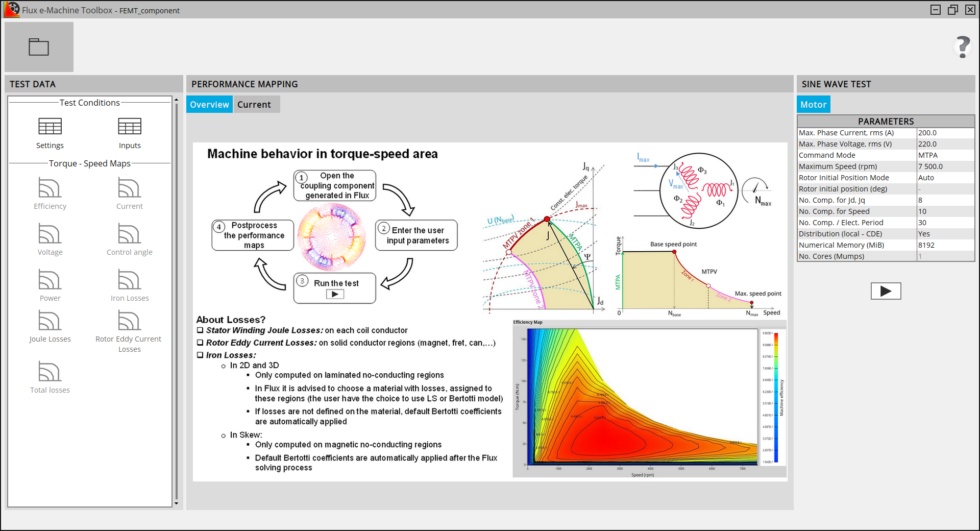Screen dimensions: 980x531
Task: Open the Inputs test conditions table
Action: pyautogui.click(x=130, y=127)
